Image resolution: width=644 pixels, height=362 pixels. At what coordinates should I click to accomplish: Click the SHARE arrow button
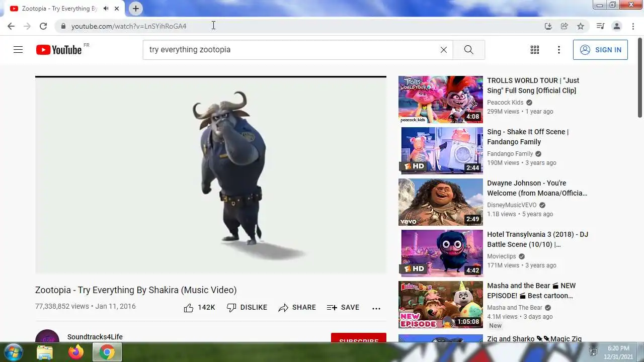(x=297, y=308)
